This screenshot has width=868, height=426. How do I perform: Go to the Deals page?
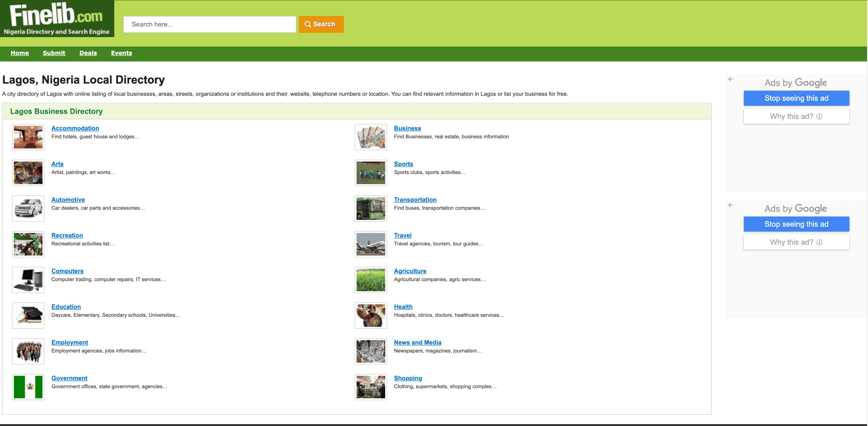pos(88,53)
